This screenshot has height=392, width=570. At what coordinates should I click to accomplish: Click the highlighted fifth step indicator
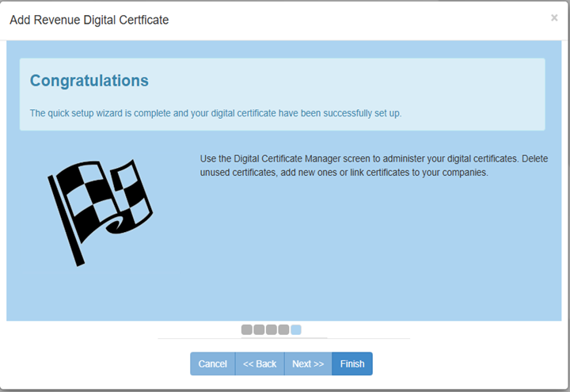(x=296, y=329)
